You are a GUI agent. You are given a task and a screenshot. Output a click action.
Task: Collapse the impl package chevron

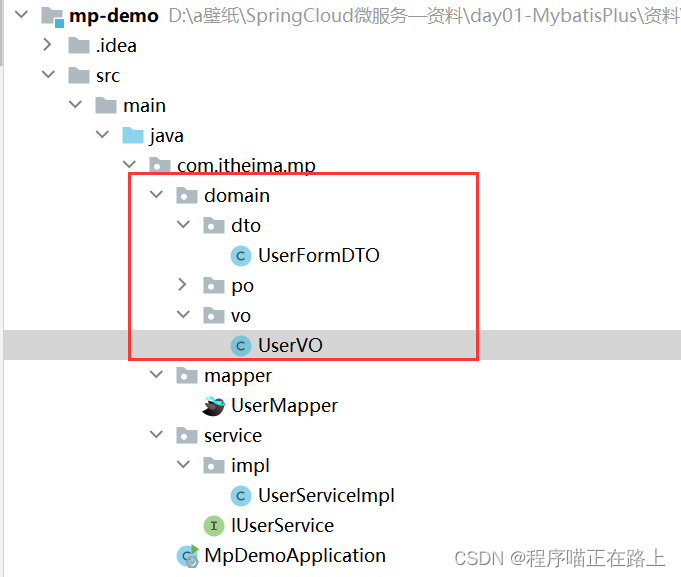click(x=183, y=464)
